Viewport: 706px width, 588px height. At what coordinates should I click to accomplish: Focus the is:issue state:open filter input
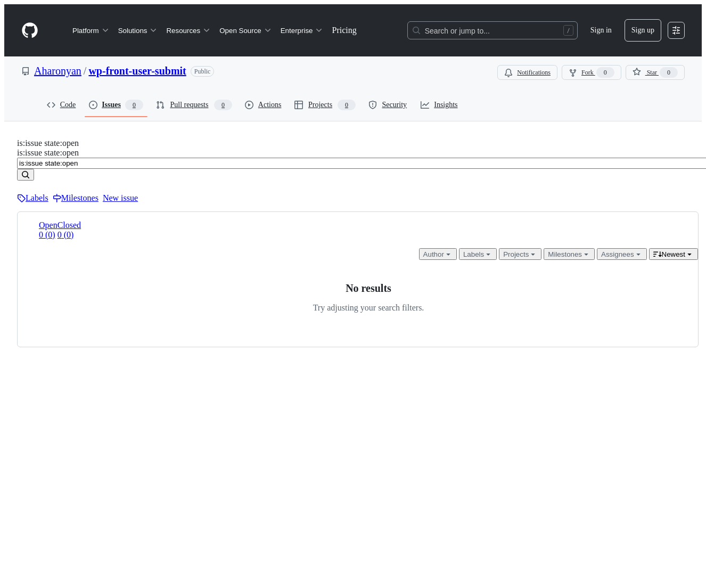[x=362, y=164]
